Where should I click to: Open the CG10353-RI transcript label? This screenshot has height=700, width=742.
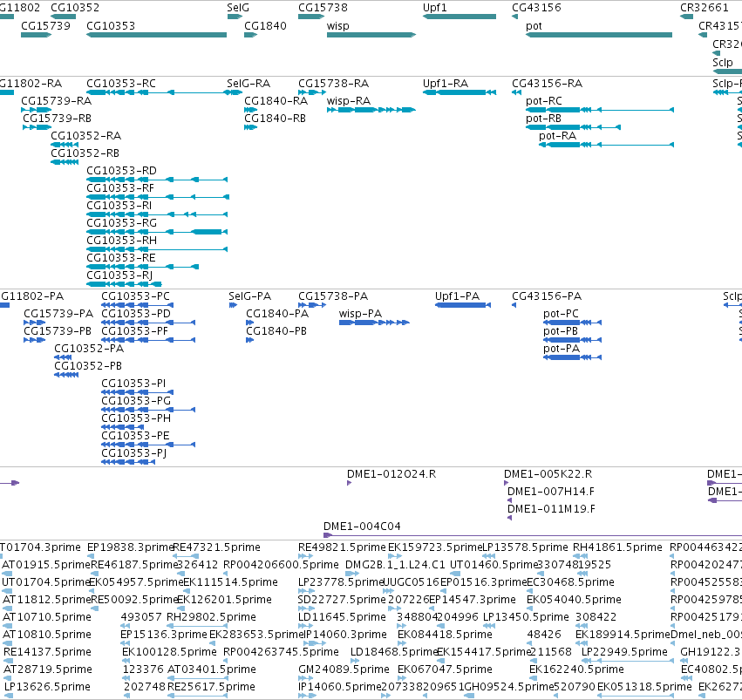[119, 205]
